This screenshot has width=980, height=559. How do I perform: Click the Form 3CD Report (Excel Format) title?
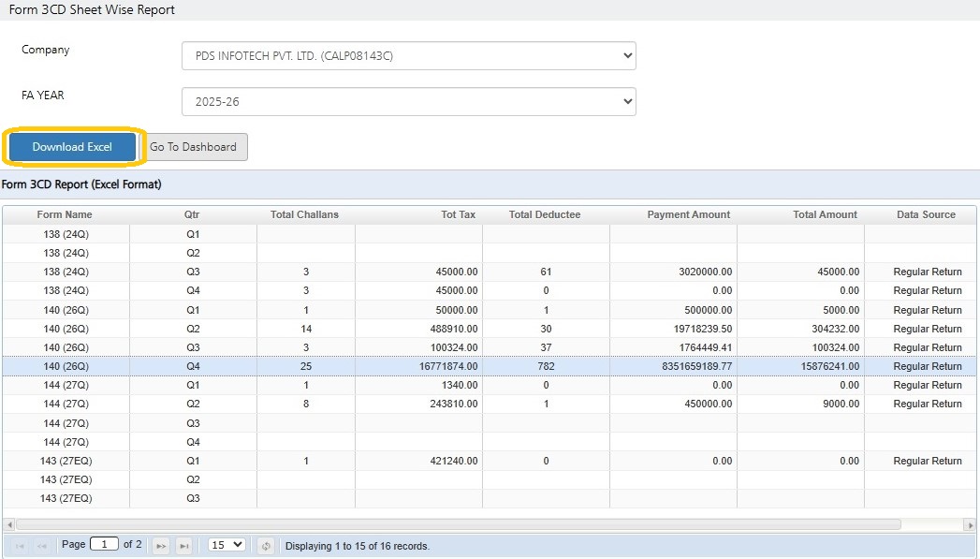pyautogui.click(x=81, y=184)
